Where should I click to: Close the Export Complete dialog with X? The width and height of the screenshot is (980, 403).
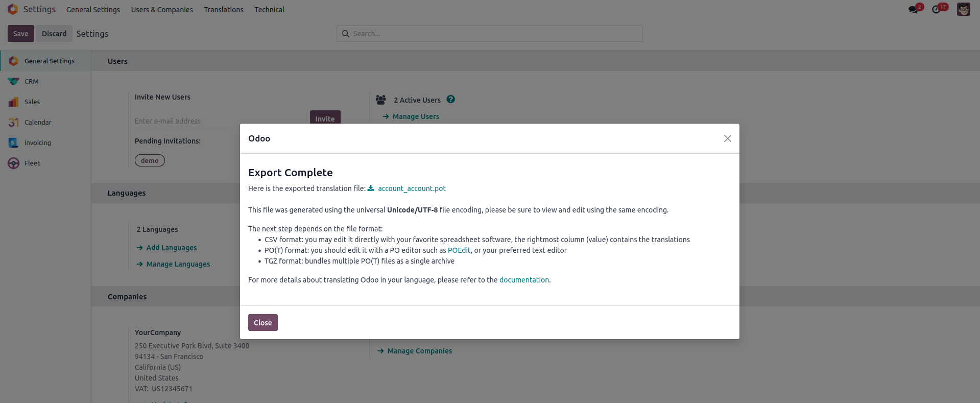click(728, 138)
